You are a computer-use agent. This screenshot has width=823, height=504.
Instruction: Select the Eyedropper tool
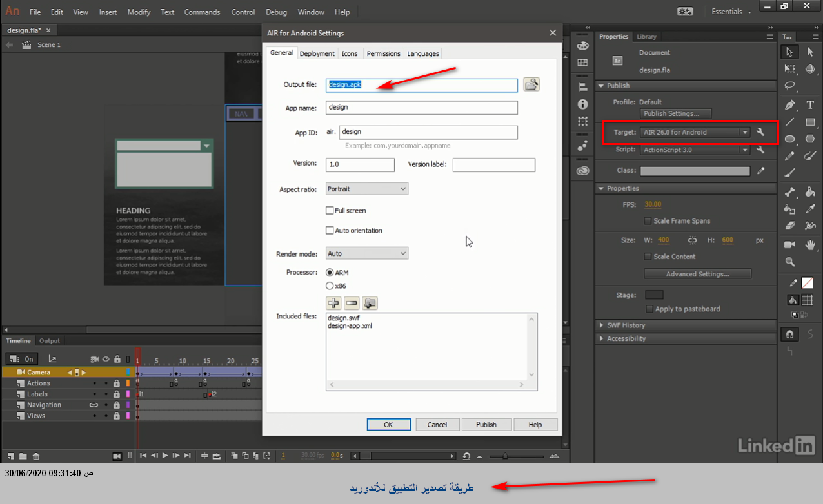810,209
